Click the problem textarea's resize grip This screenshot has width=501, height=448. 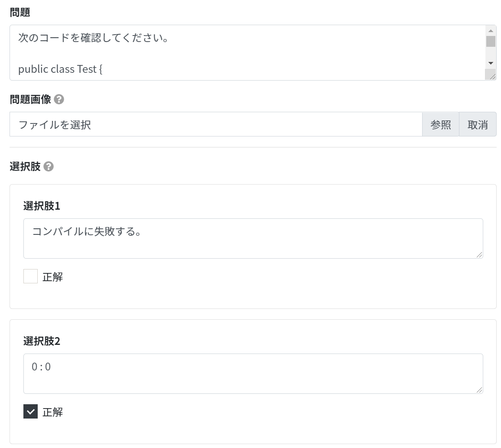click(x=491, y=75)
